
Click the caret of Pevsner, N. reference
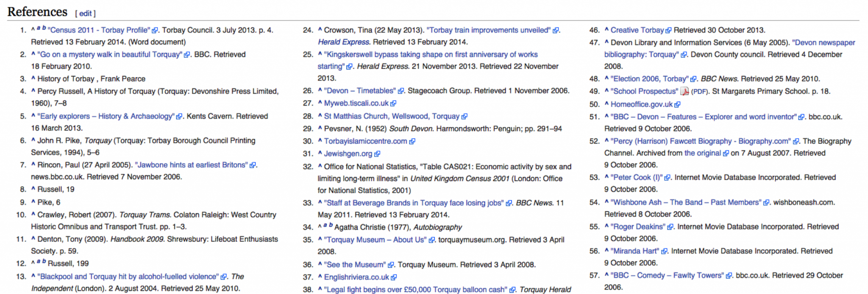320,128
